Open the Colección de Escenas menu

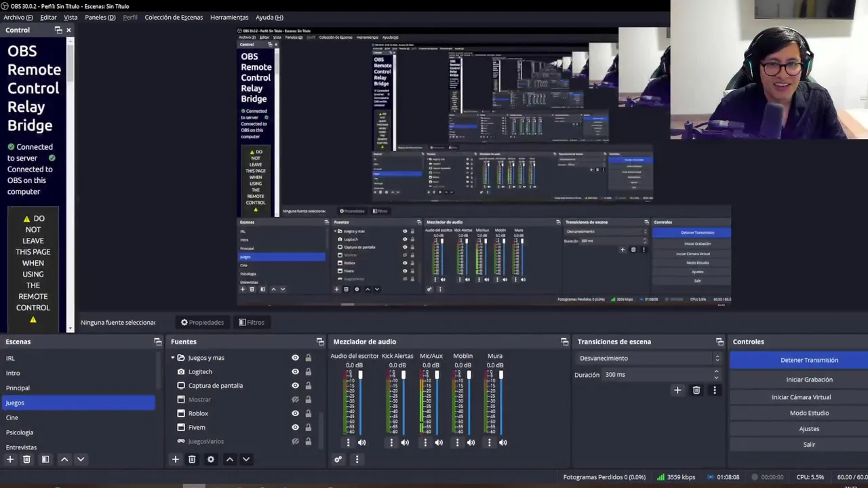tap(174, 17)
